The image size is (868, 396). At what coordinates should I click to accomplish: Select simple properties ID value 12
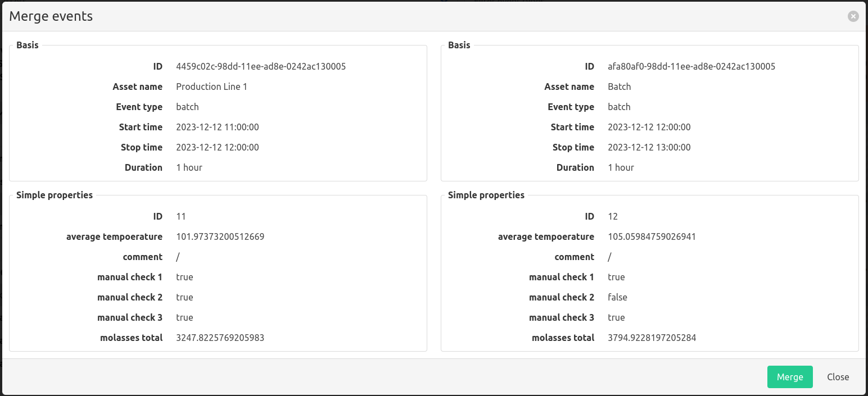click(x=613, y=216)
